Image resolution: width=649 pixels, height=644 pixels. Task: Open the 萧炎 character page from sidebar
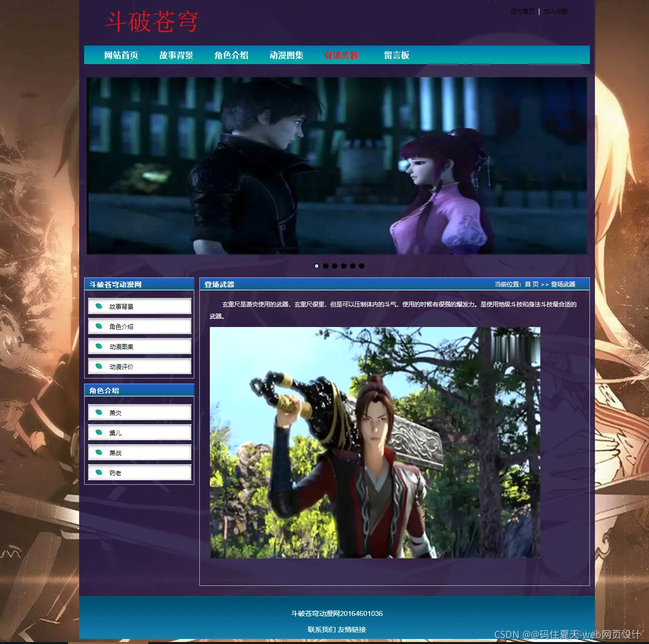(x=115, y=412)
